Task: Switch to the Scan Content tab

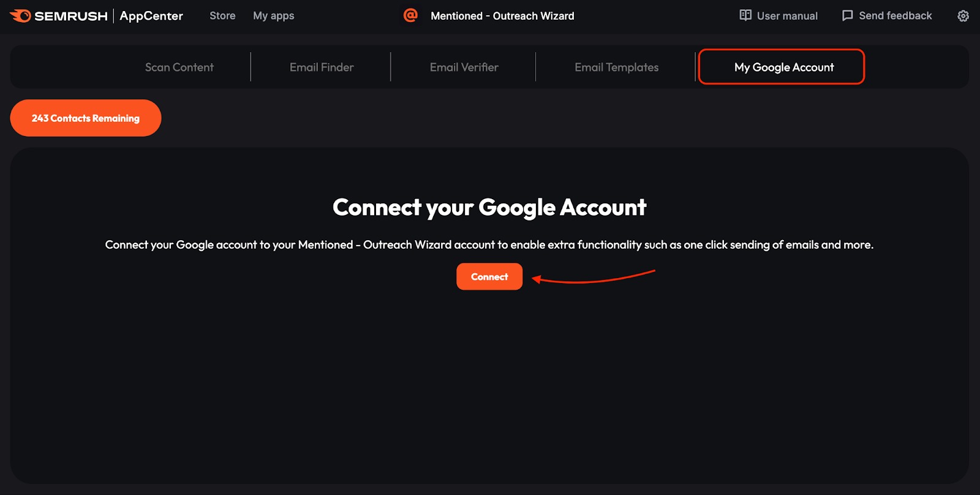Action: pos(178,67)
